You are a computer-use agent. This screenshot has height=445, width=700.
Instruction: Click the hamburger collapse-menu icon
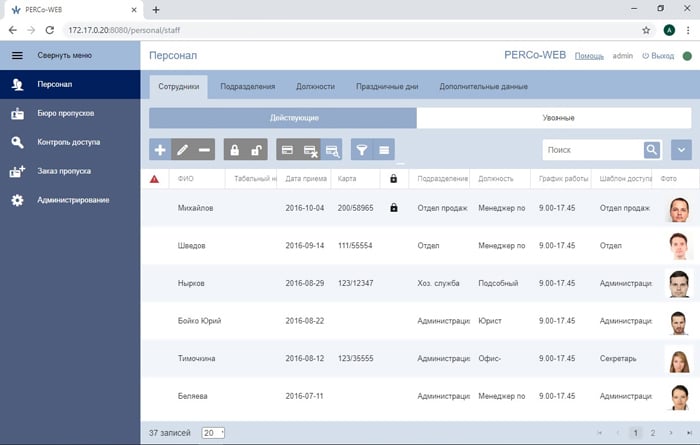pyautogui.click(x=17, y=55)
